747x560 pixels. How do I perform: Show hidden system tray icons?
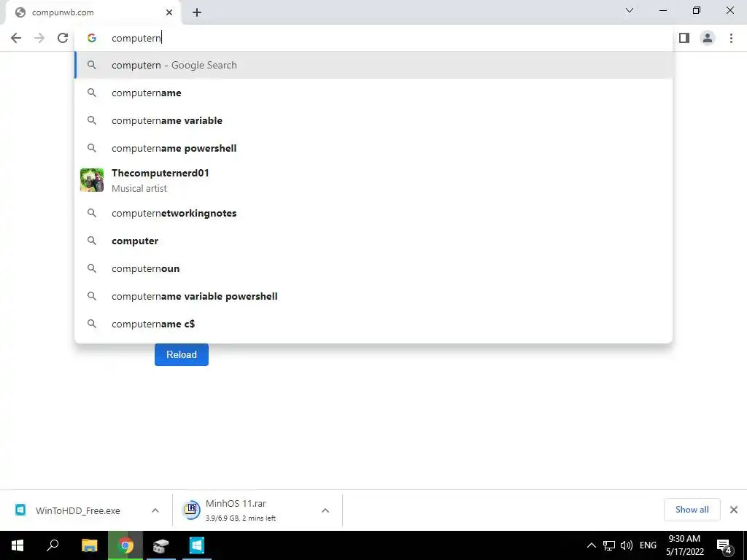click(591, 545)
